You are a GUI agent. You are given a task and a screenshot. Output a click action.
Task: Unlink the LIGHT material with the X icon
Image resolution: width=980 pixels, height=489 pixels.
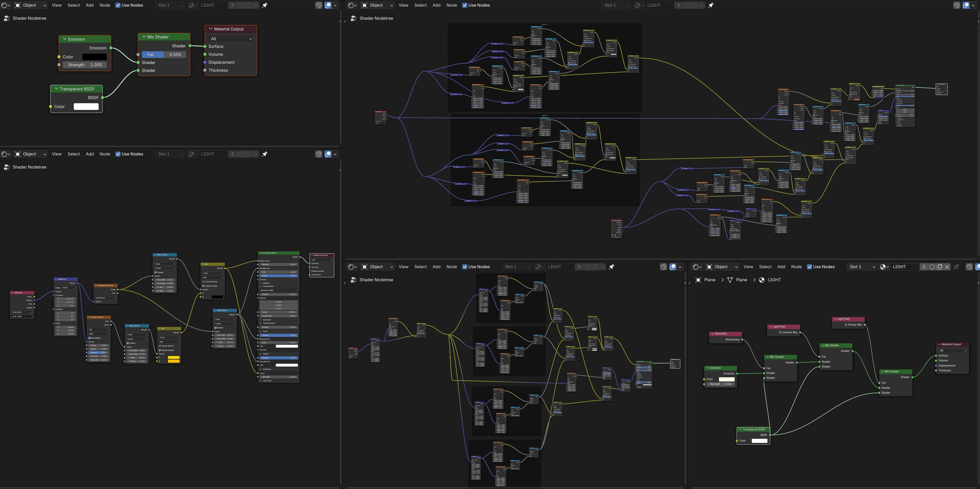point(947,267)
